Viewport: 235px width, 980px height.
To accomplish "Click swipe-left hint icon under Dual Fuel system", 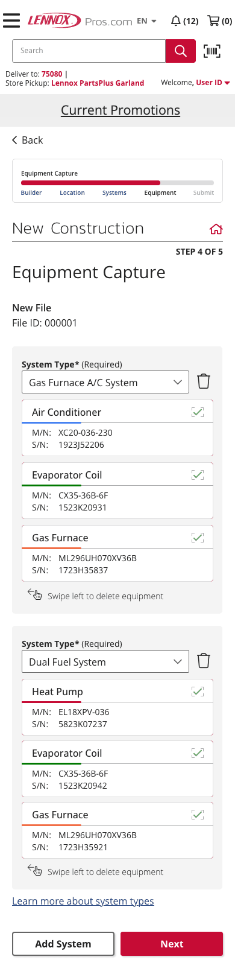I will pyautogui.click(x=34, y=870).
